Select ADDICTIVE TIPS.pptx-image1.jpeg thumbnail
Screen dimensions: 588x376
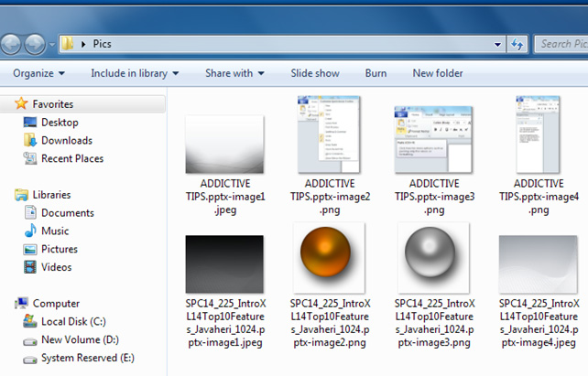pyautogui.click(x=224, y=145)
